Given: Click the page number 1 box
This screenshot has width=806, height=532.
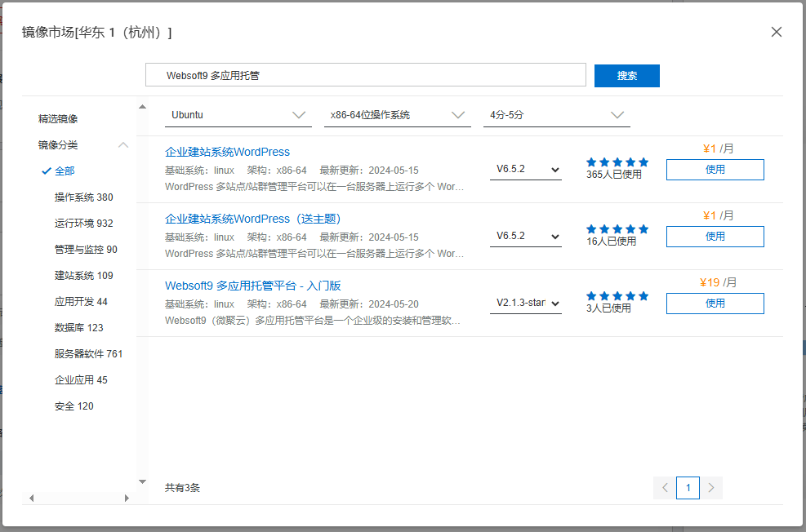Looking at the screenshot, I should coord(688,487).
